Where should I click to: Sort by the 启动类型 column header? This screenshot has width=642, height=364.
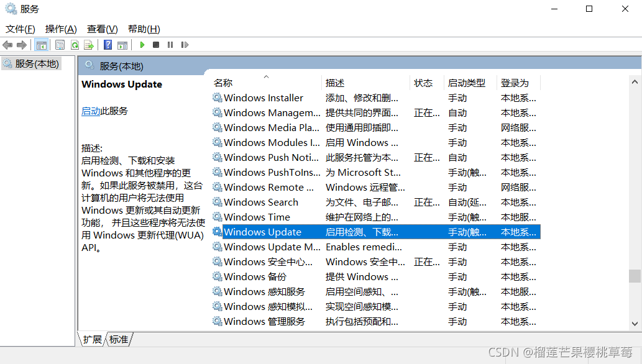pos(466,83)
